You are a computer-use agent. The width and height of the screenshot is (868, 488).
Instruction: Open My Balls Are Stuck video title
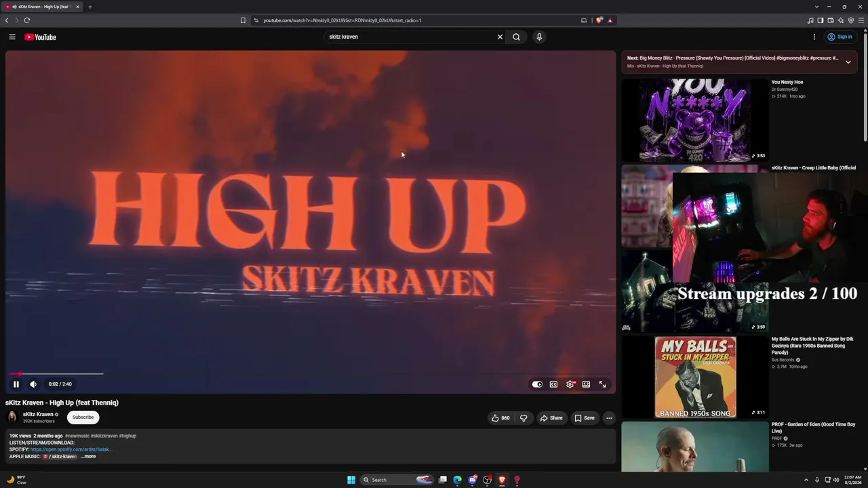tap(813, 346)
